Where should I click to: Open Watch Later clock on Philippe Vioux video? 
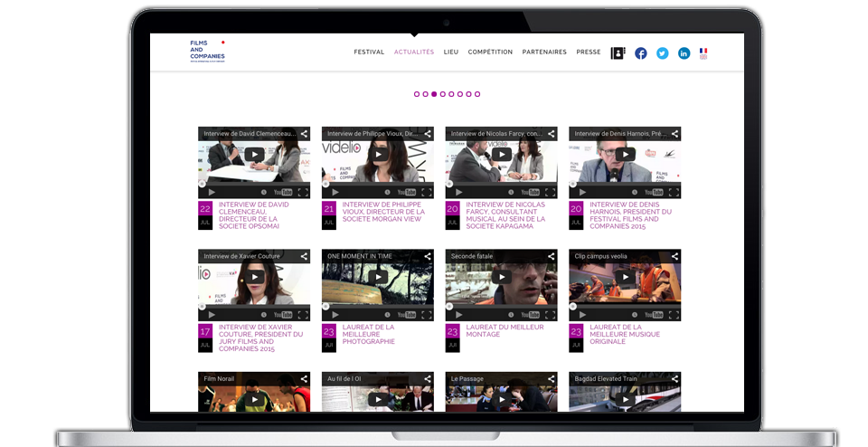387,193
